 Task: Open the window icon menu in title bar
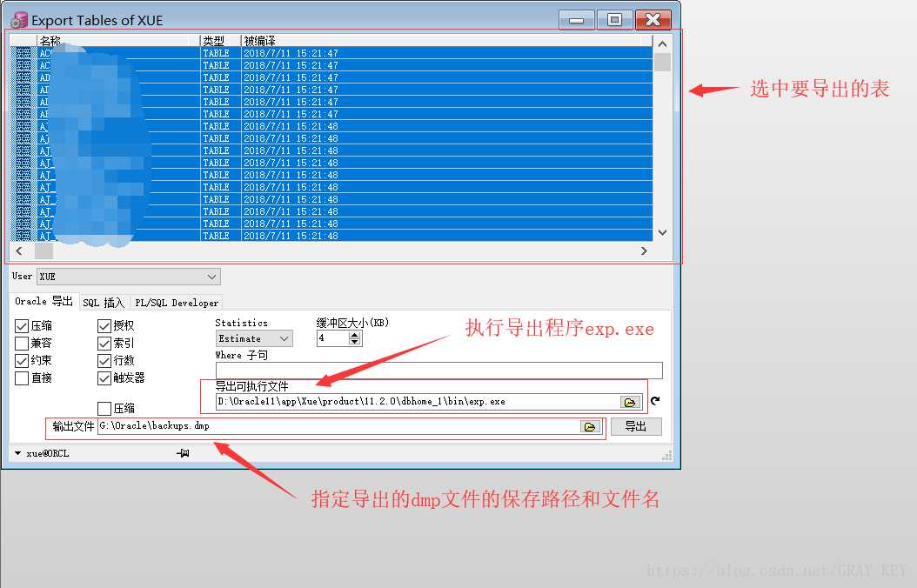(x=19, y=20)
